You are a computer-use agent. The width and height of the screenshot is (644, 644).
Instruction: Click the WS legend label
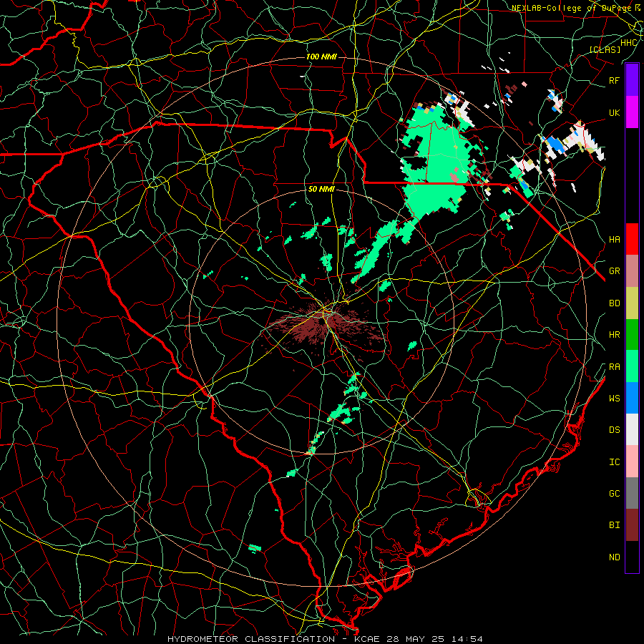pos(615,398)
